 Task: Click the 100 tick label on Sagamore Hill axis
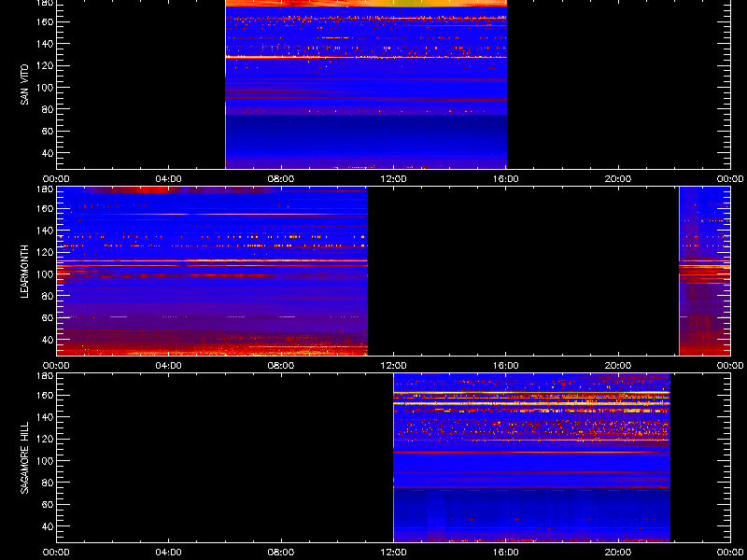[46, 461]
